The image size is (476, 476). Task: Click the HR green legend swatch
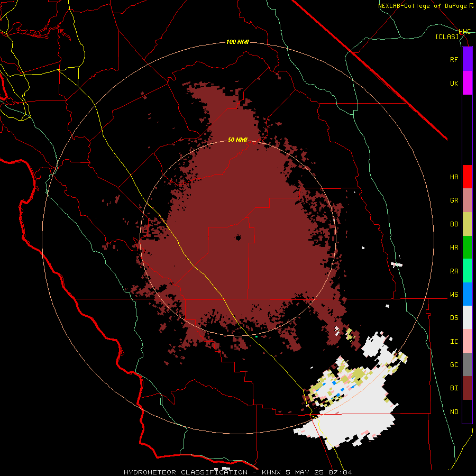[467, 248]
